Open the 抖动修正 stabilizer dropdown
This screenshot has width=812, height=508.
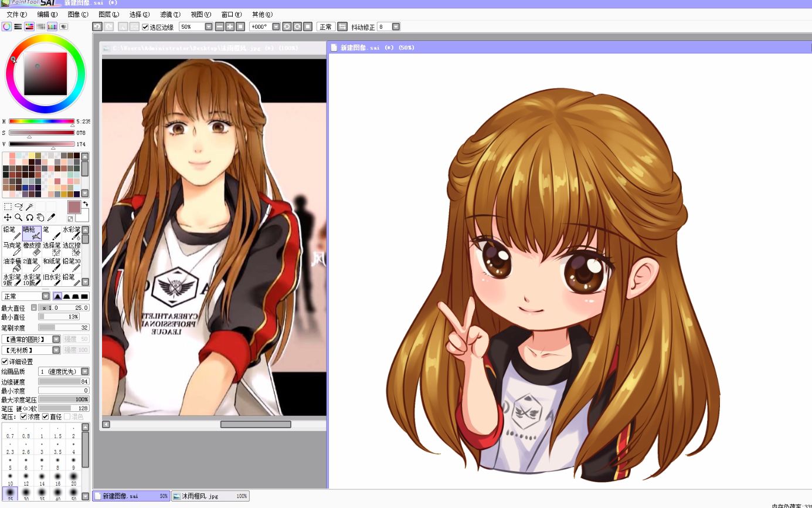click(x=396, y=26)
